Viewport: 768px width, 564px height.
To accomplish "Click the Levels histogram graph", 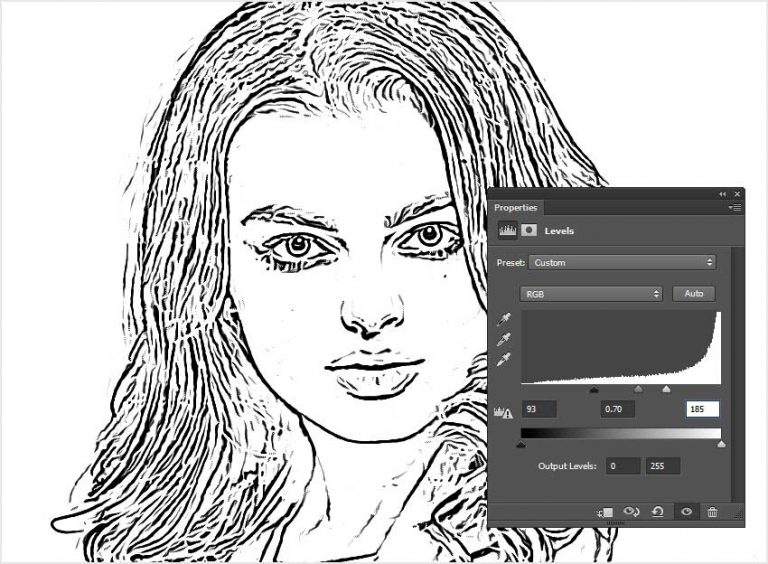I will pos(621,348).
